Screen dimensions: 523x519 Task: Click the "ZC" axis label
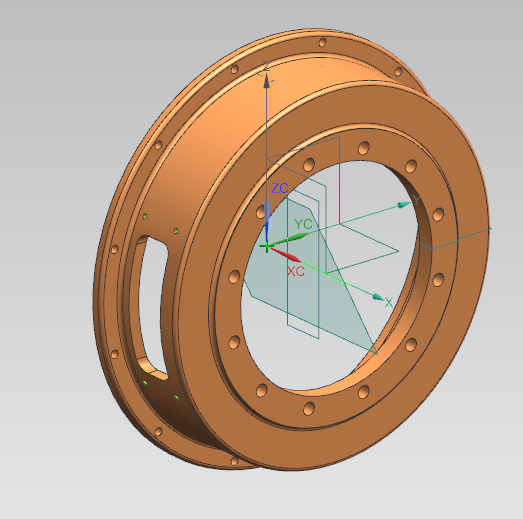(280, 188)
